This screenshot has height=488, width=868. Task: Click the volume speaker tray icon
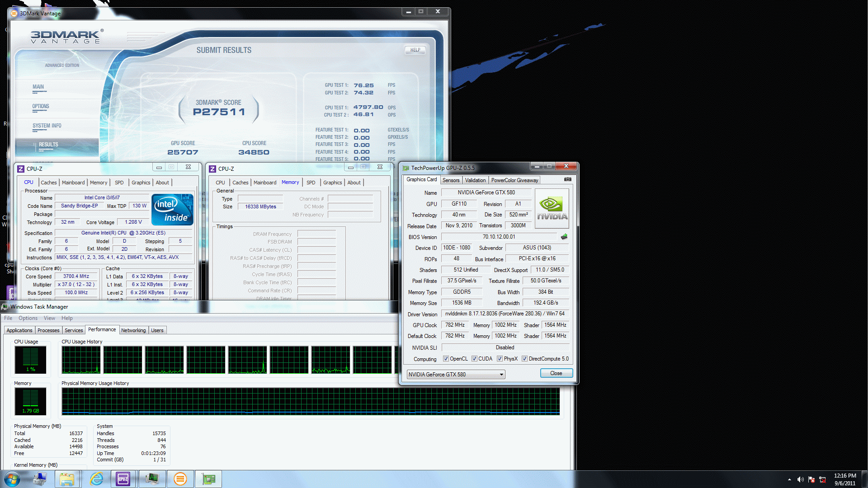800,479
